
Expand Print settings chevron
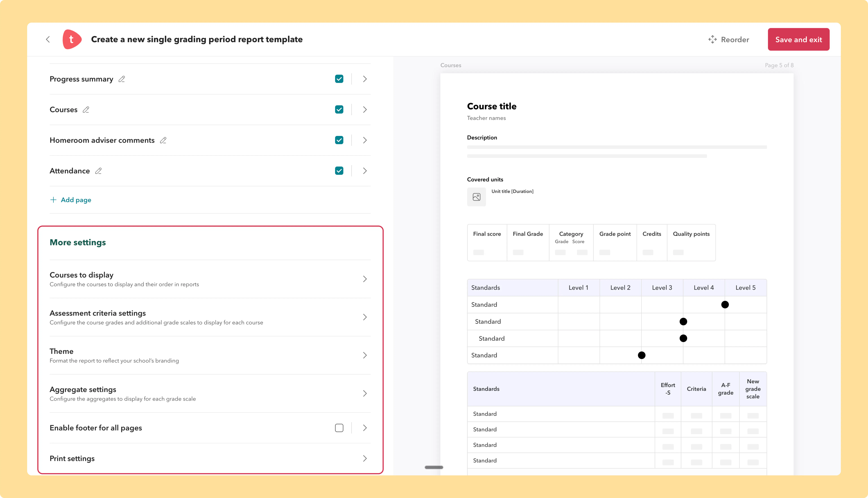point(365,458)
